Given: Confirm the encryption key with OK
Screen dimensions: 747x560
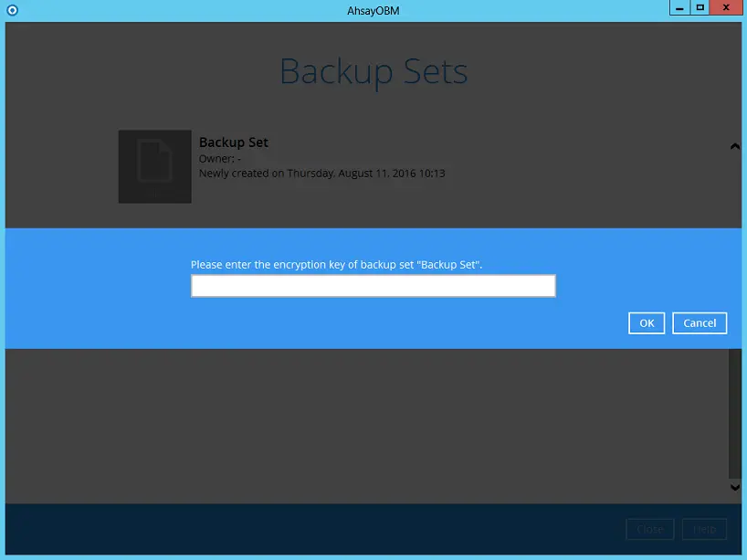Looking at the screenshot, I should click(647, 322).
